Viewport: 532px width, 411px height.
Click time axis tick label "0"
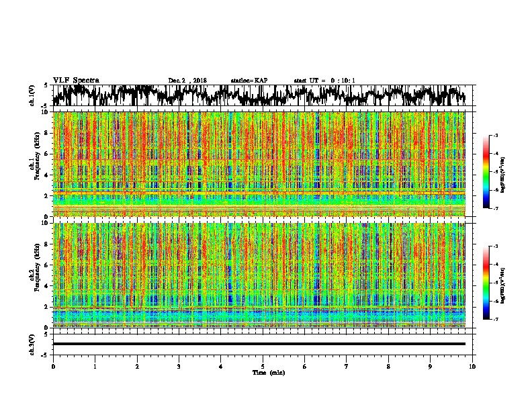click(53, 367)
